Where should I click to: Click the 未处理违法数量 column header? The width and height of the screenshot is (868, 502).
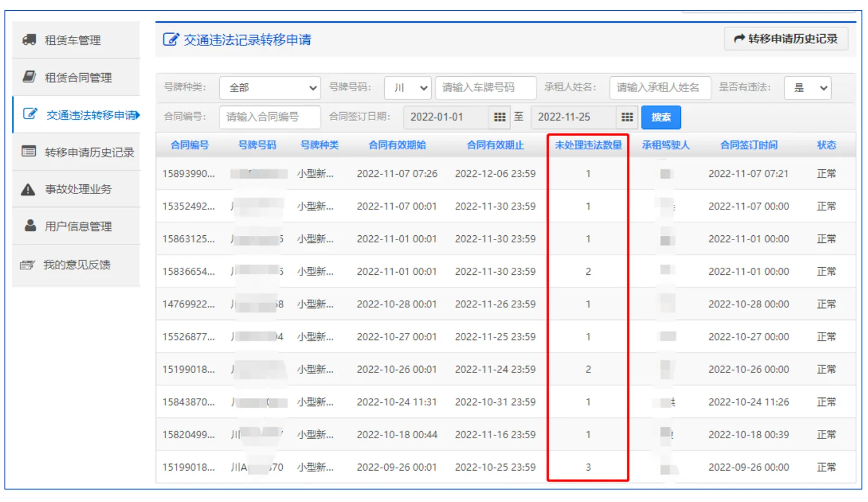[588, 145]
